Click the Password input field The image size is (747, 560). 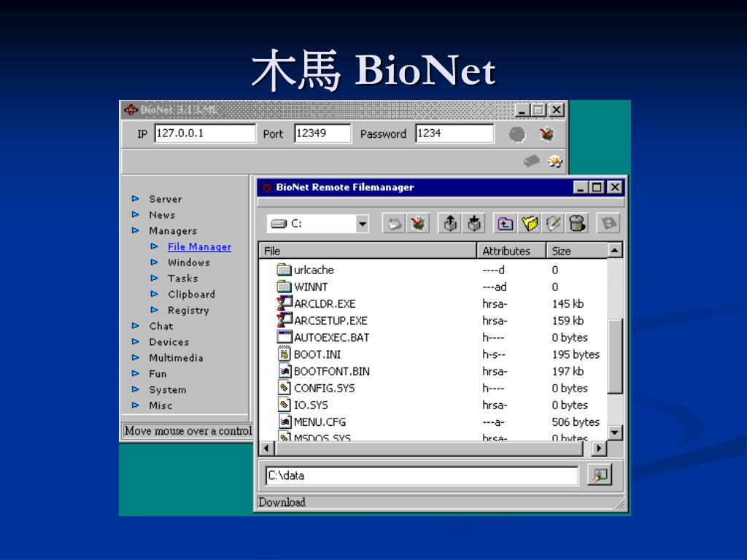tap(454, 133)
